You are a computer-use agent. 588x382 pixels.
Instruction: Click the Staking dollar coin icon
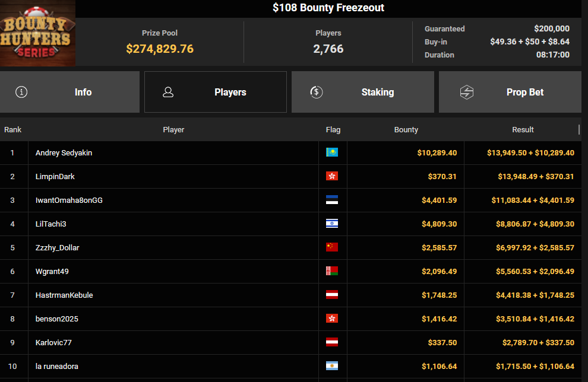coord(317,92)
